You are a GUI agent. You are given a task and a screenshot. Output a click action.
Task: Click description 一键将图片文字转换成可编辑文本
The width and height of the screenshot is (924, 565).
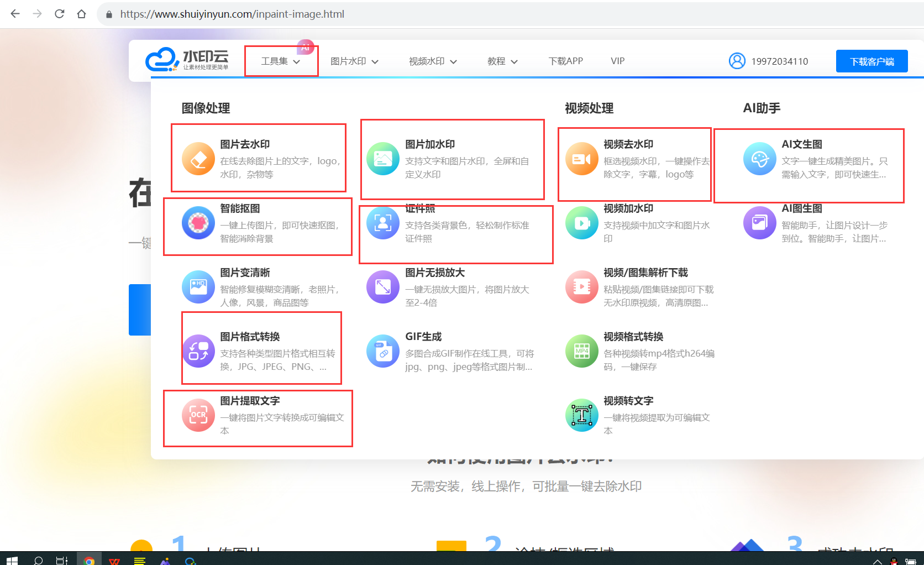tap(282, 424)
